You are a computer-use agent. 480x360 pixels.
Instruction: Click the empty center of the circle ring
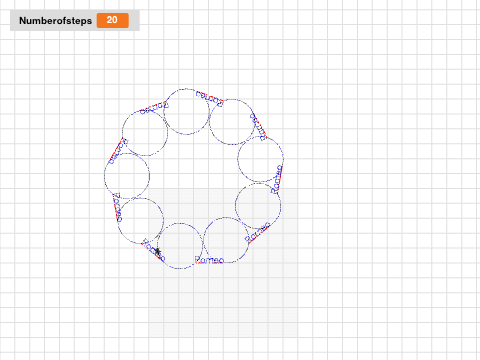(x=193, y=177)
